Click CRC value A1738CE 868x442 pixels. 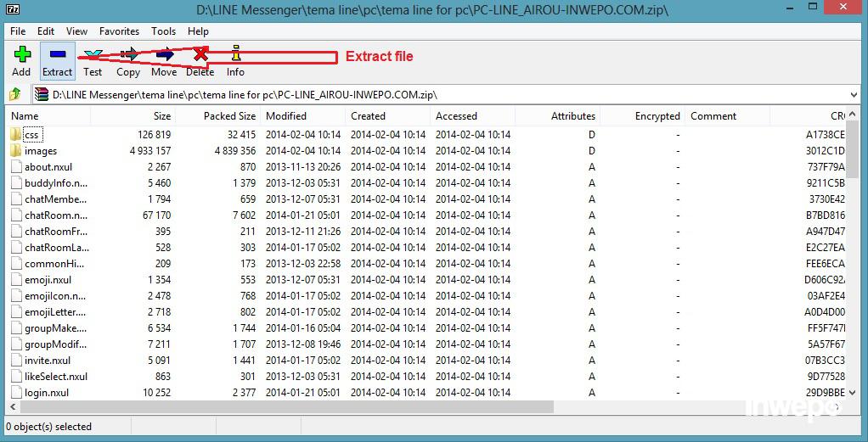[x=826, y=134]
